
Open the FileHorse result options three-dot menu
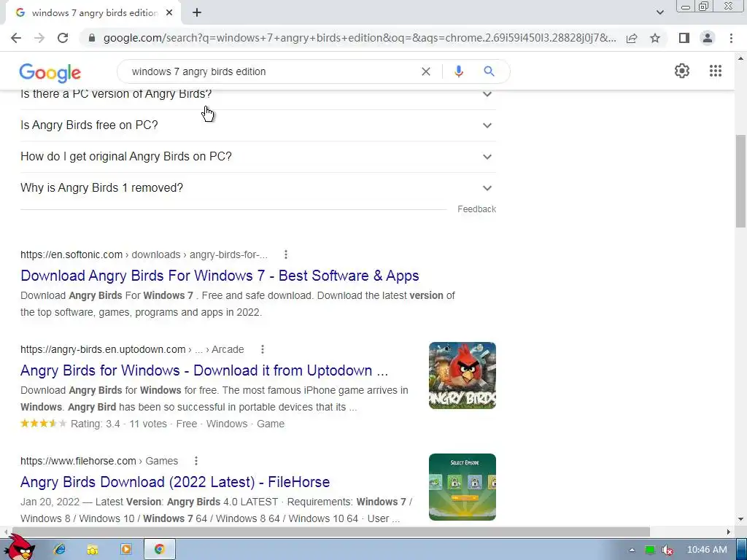click(196, 461)
